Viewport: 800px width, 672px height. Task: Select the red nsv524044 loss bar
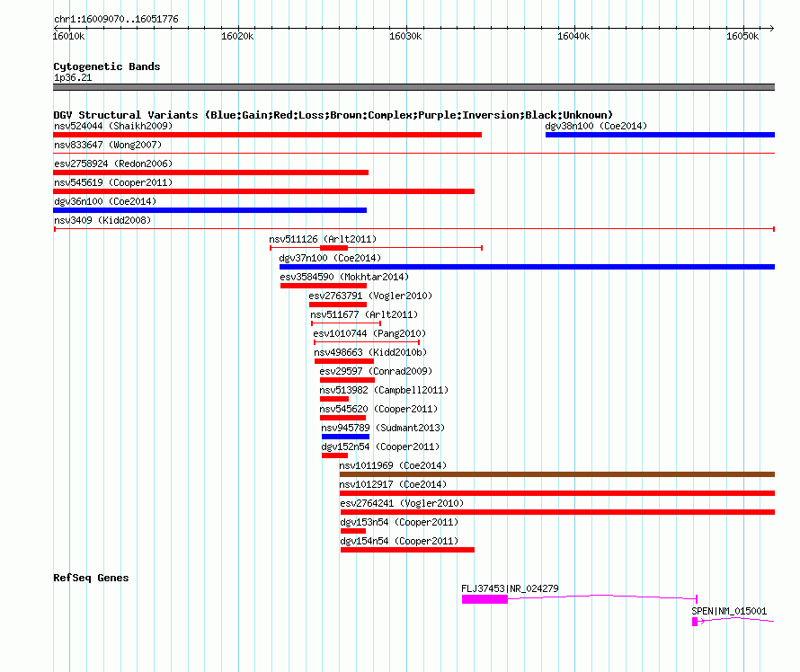pyautogui.click(x=267, y=135)
